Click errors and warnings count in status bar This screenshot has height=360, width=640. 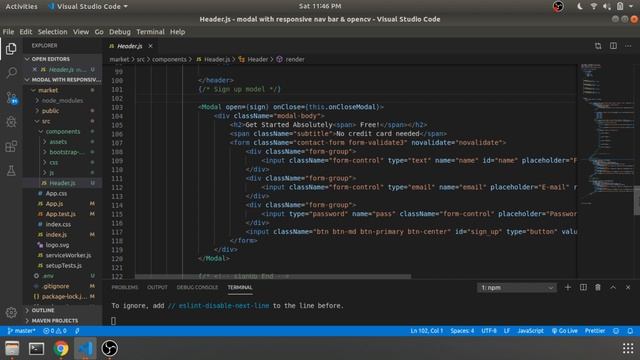click(55, 331)
